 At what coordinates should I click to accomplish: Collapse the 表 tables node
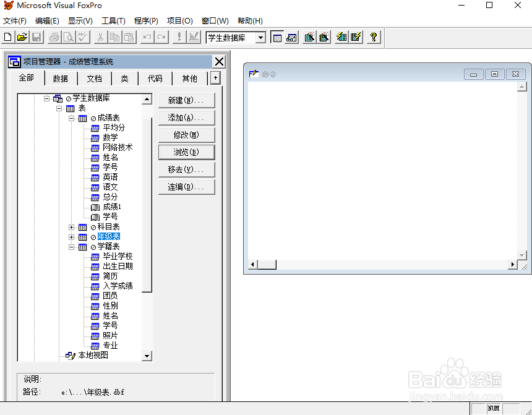tap(59, 109)
